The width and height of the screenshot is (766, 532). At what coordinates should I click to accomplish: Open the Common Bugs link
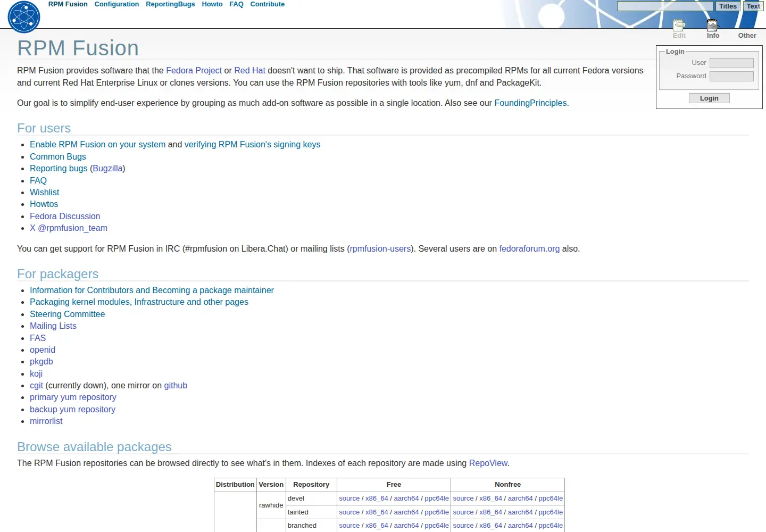point(57,156)
